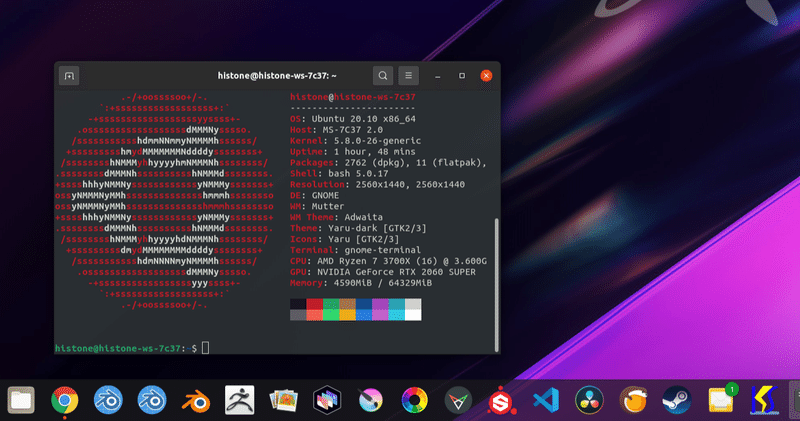Launch DaVinci Resolve from the dock

point(589,400)
